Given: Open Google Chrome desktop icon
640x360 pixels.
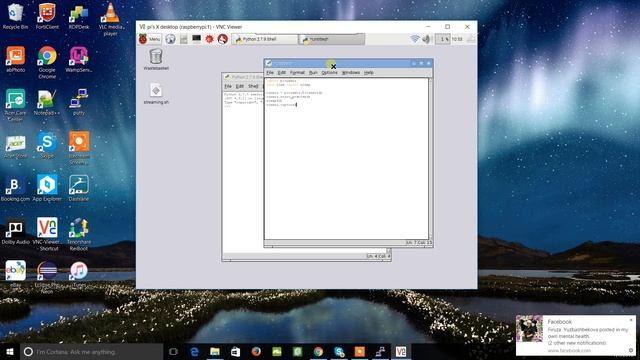Looking at the screenshot, I should [x=47, y=62].
